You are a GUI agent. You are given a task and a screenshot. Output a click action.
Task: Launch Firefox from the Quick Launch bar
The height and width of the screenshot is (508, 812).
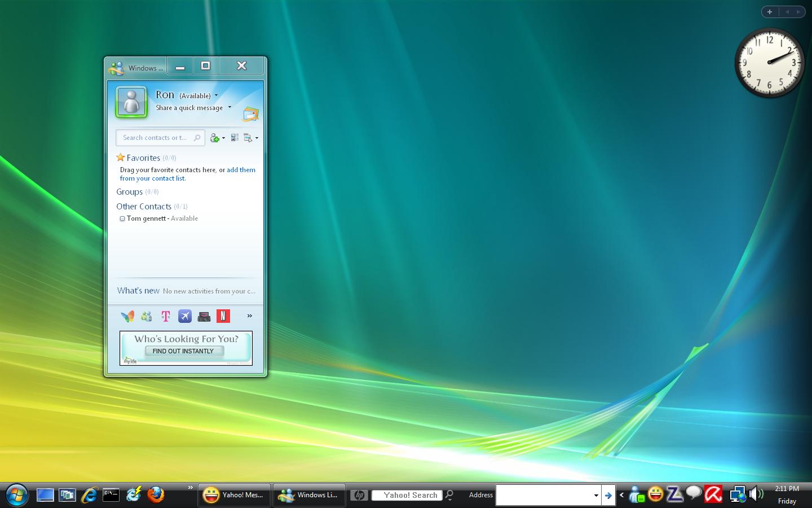[x=156, y=495]
